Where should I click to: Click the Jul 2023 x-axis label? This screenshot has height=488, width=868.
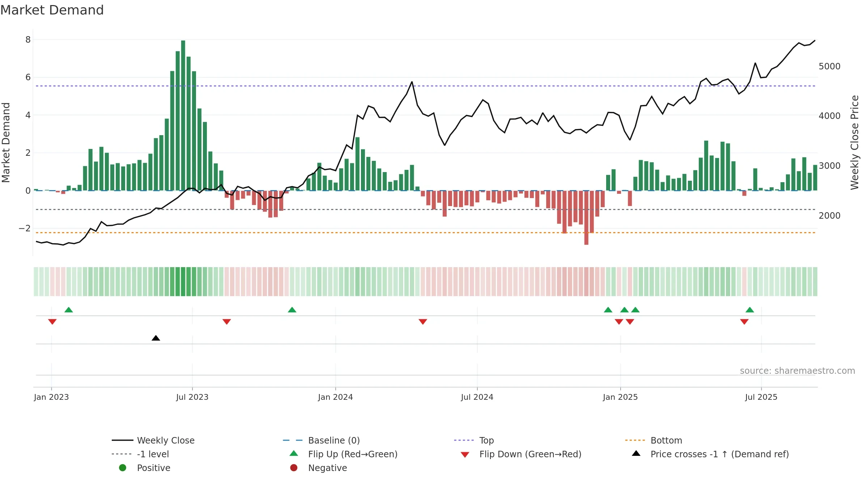[192, 397]
